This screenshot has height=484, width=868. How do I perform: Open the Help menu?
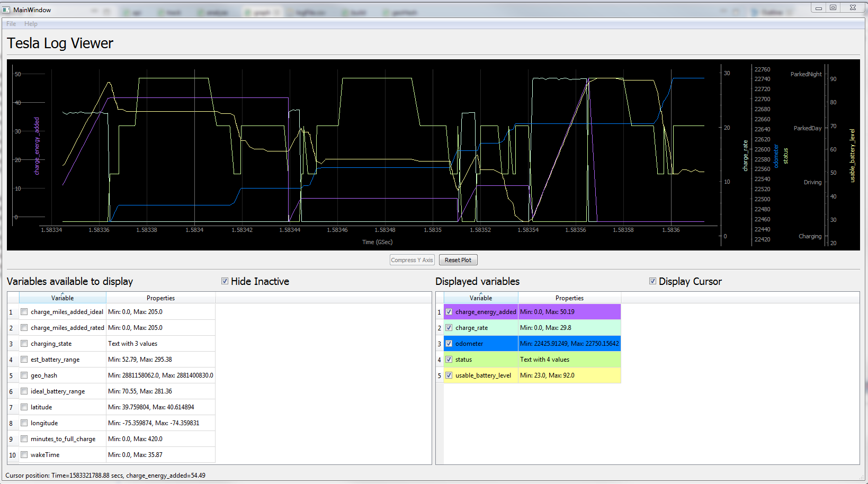(31, 24)
